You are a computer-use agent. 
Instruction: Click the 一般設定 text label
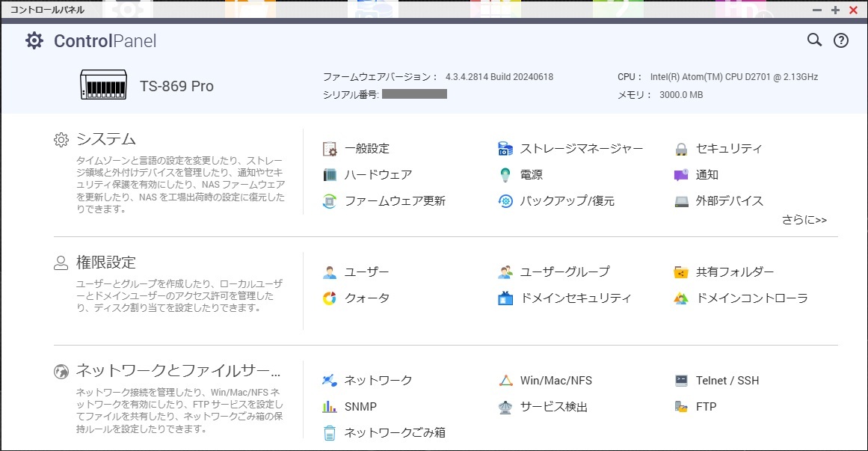click(x=367, y=149)
